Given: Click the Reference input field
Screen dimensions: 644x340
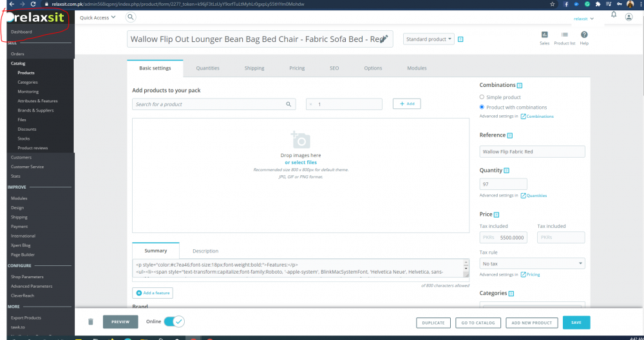Looking at the screenshot, I should 533,151.
